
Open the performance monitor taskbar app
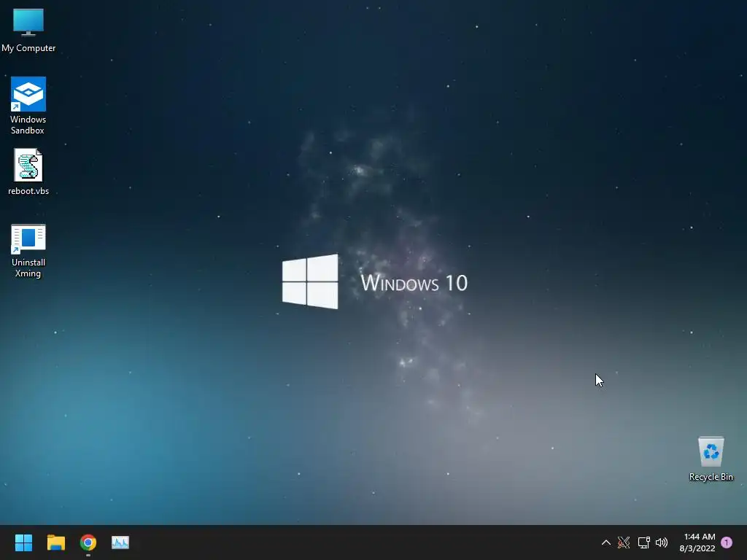[x=120, y=542]
